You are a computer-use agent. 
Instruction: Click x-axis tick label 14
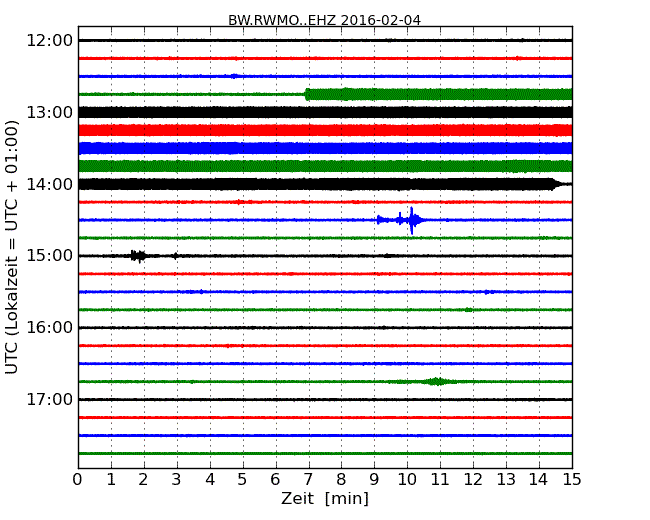tap(539, 480)
